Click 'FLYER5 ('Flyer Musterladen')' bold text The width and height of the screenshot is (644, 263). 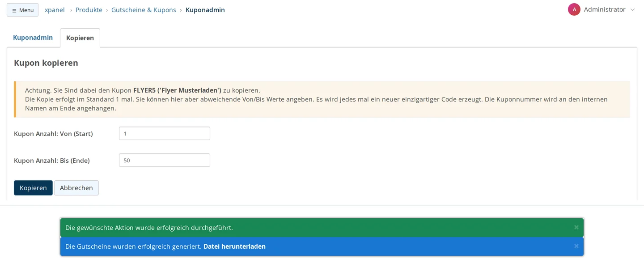177,90
